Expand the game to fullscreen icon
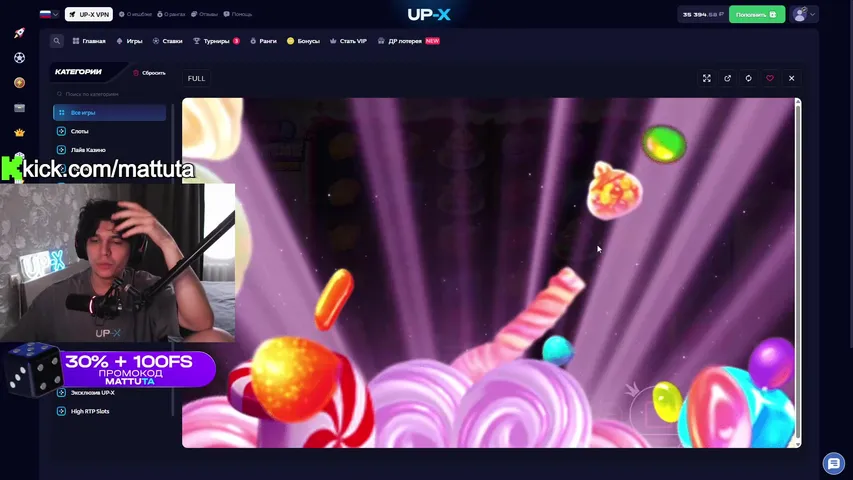This screenshot has height=480, width=853. pyautogui.click(x=707, y=78)
